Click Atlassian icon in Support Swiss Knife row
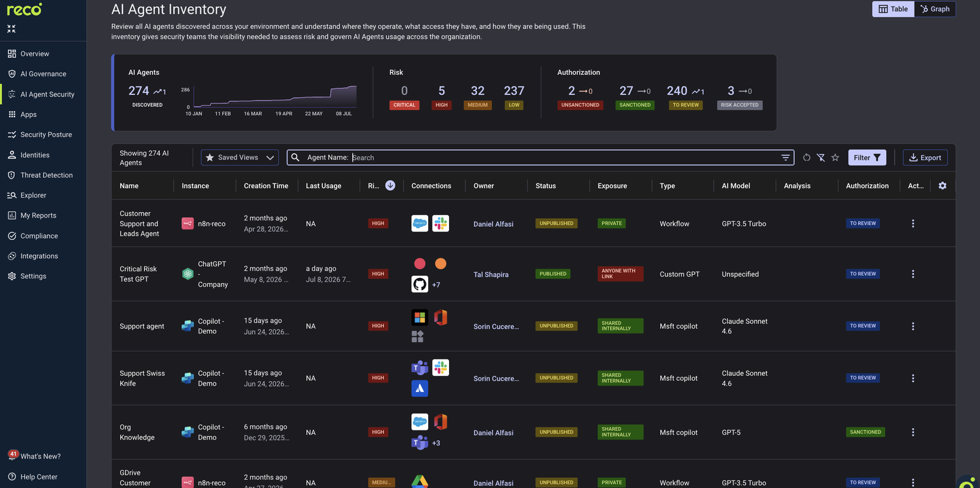The image size is (980, 488). tap(420, 388)
